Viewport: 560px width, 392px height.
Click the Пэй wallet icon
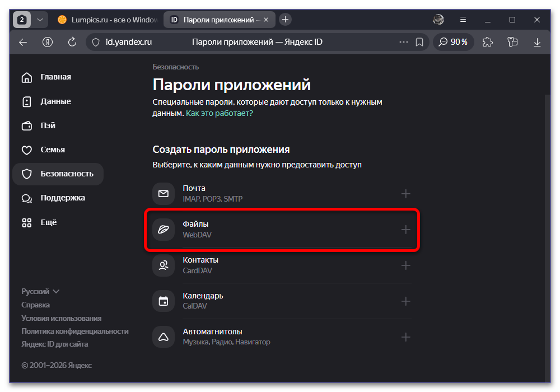27,125
